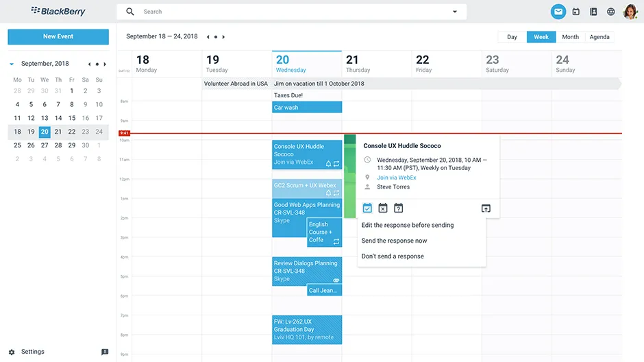Image resolution: width=644 pixels, height=362 pixels.
Task: Click attachment icon on Review Dialogs event
Action: 336,280
